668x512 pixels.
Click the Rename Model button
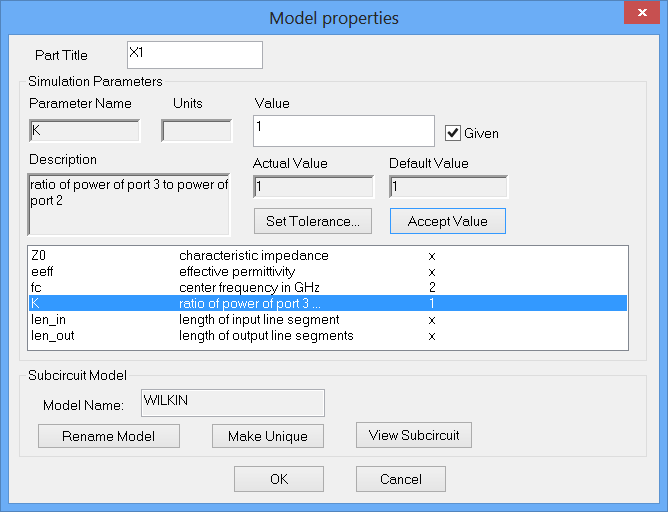(109, 436)
